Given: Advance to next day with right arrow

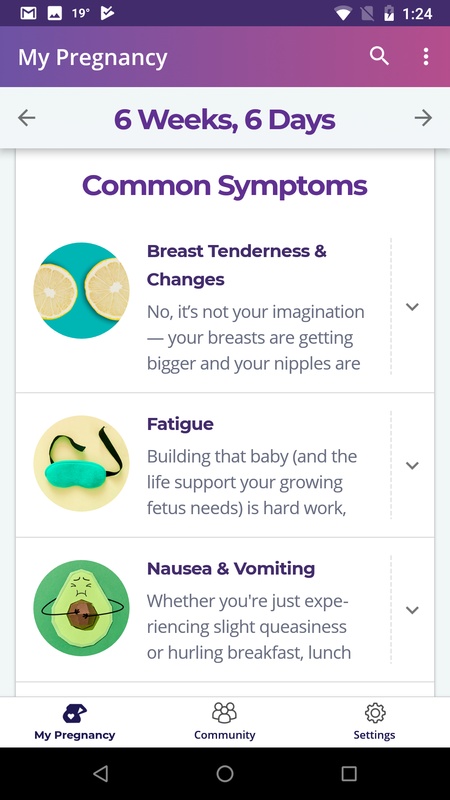Looking at the screenshot, I should (x=423, y=118).
